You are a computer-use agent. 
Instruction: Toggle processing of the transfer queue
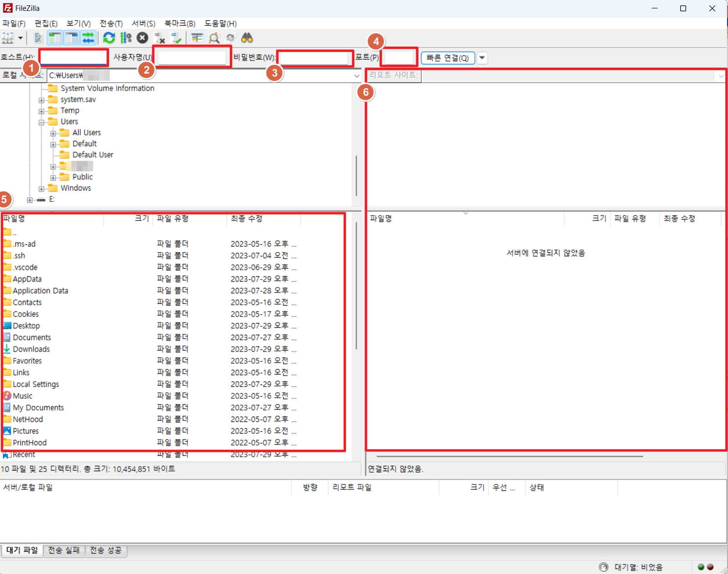point(126,38)
